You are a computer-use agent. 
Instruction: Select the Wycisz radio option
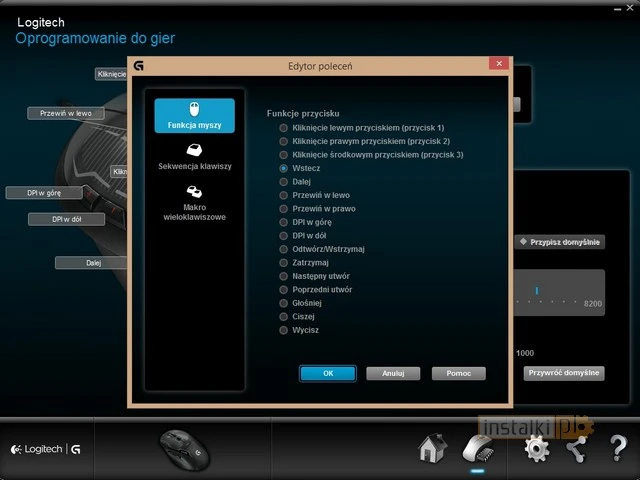283,330
